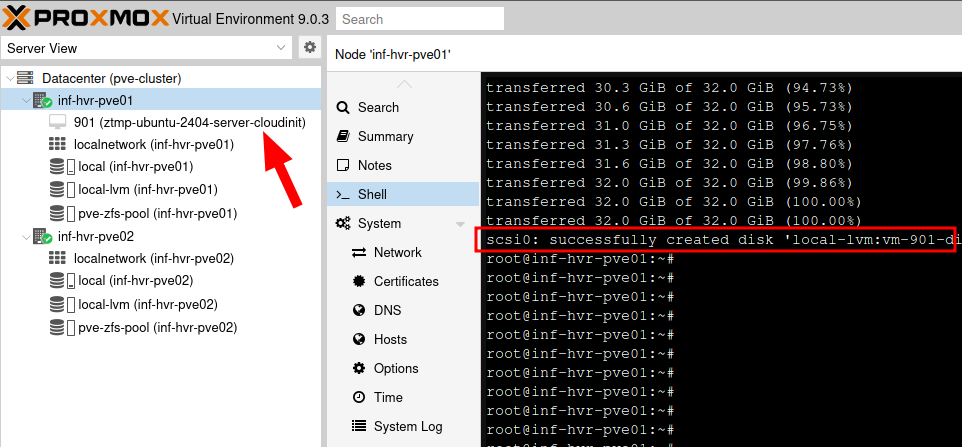Click the VM 901 template monitor icon
This screenshot has width=962, height=447.
click(57, 122)
